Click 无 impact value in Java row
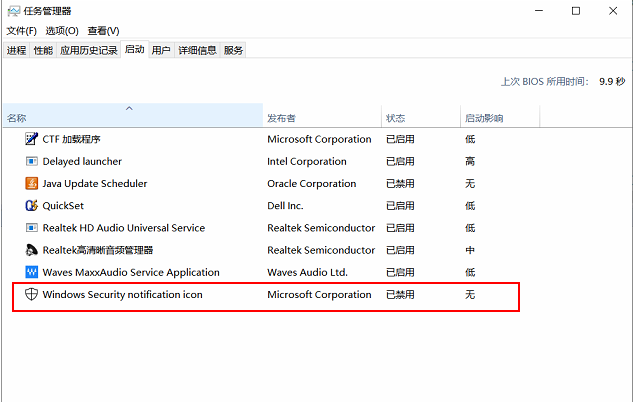The width and height of the screenshot is (633, 402). point(470,184)
